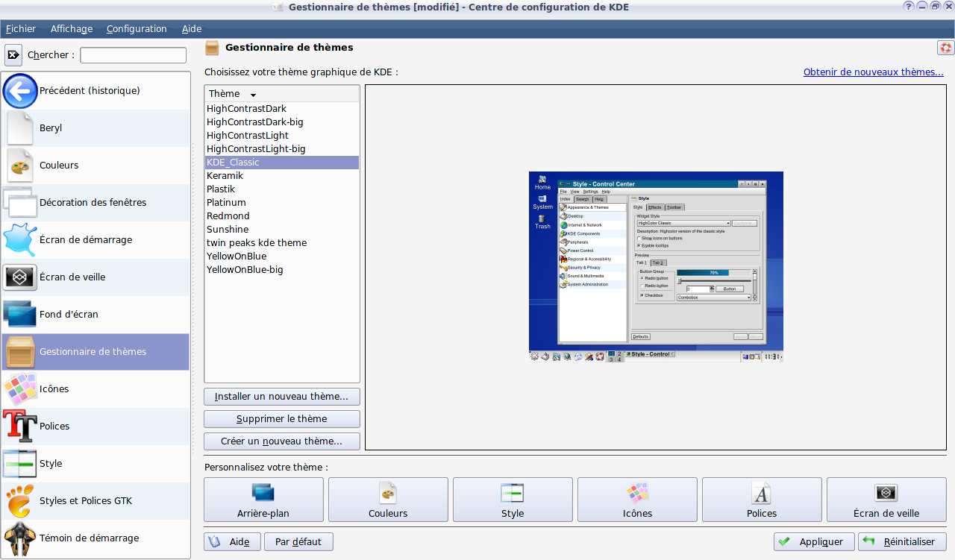Click the Icônes customization button
Screen dimensions: 955x560
point(637,500)
